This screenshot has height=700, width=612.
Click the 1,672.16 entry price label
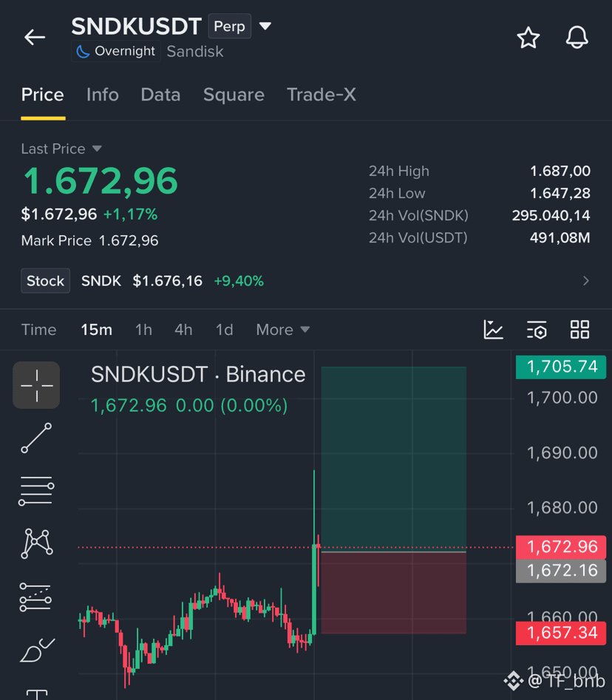[561, 571]
